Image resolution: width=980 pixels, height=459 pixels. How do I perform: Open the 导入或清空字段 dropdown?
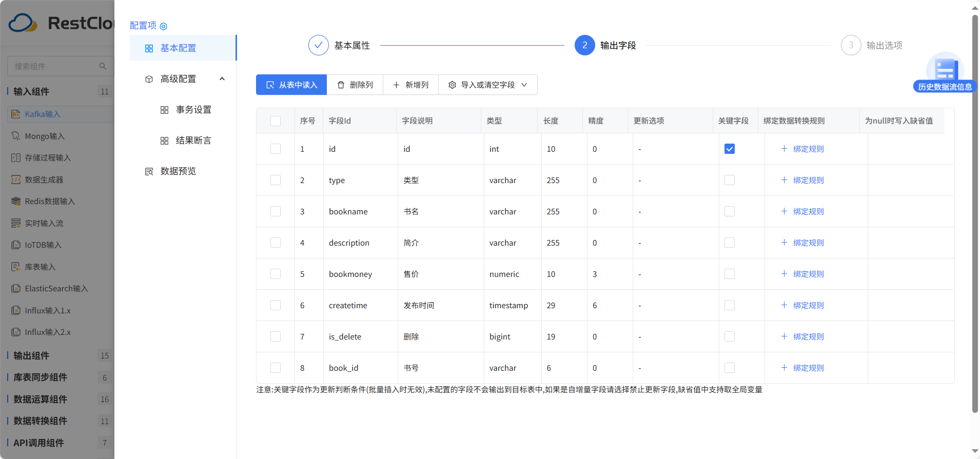click(487, 85)
